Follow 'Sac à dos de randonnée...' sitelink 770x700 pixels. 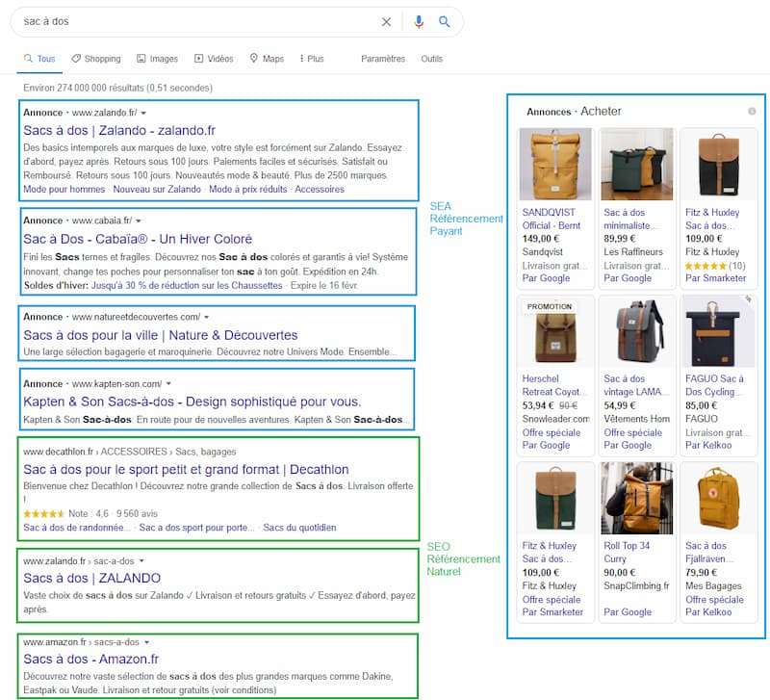(77, 528)
